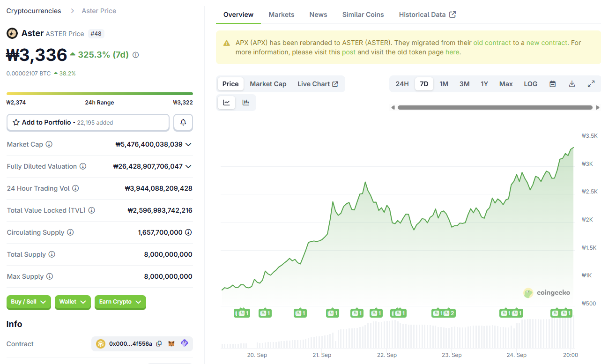Open the Overview tab
The width and height of the screenshot is (601, 364).
(238, 15)
